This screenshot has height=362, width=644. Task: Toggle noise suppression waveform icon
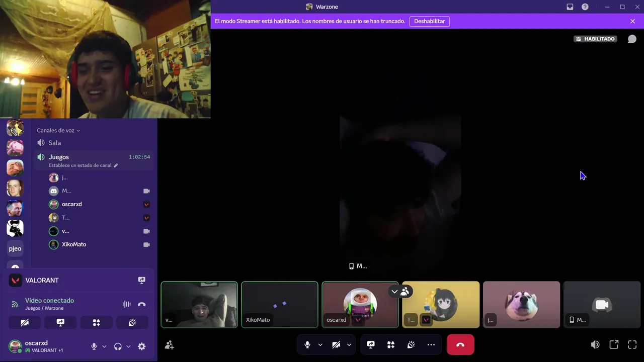pyautogui.click(x=126, y=304)
